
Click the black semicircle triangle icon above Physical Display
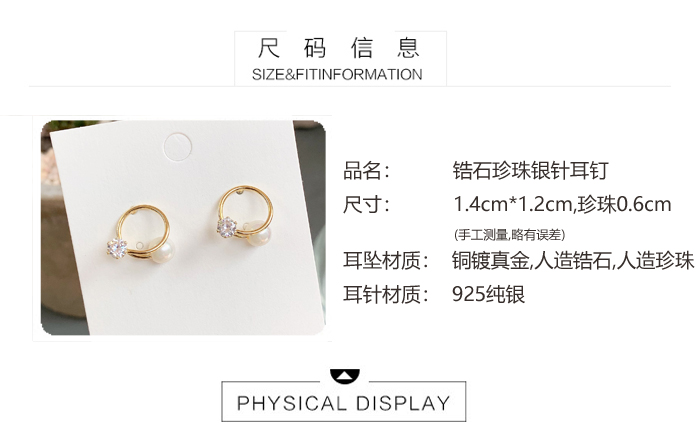point(344,376)
